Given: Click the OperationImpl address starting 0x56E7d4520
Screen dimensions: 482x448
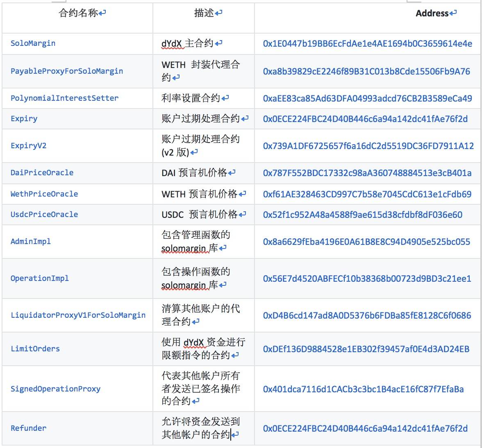Looking at the screenshot, I should (x=367, y=279).
